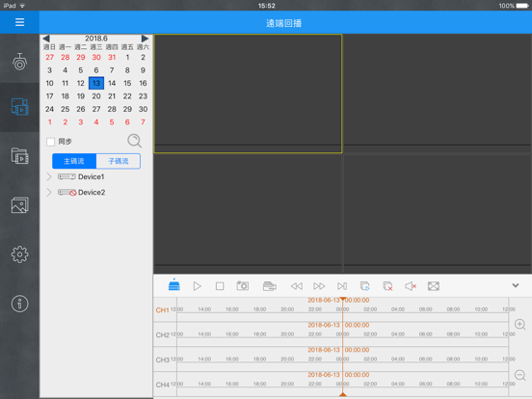Image resolution: width=532 pixels, height=399 pixels.
Task: Select bottom-left video pane
Action: pyautogui.click(x=248, y=213)
